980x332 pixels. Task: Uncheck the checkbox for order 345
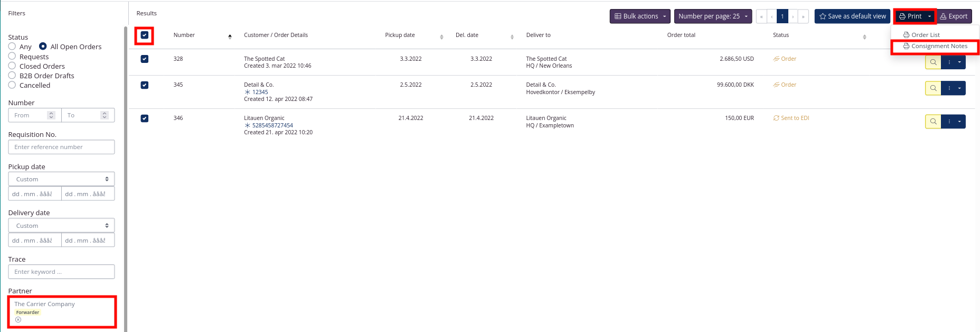click(x=145, y=85)
